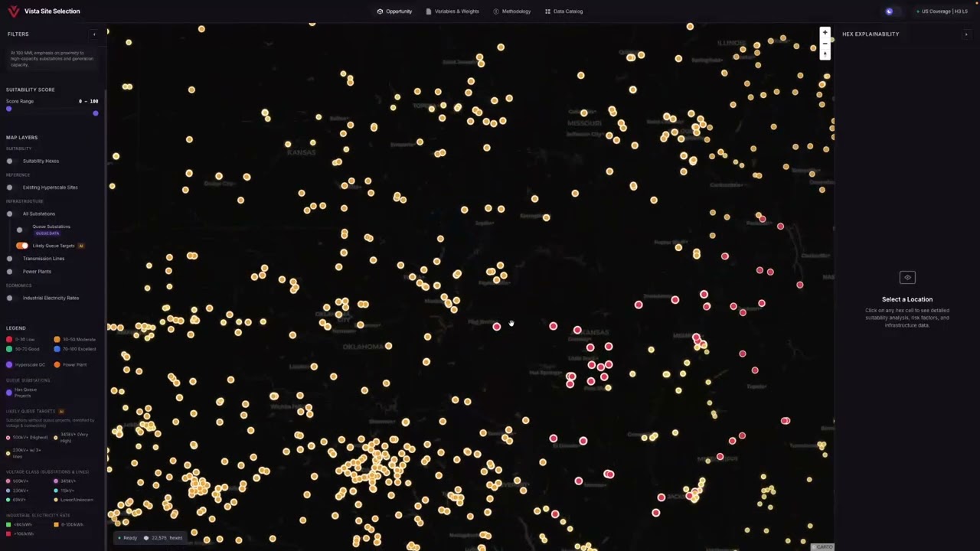
Task: Click the 345kV+ (Very High) legend marker
Action: [x=56, y=438]
